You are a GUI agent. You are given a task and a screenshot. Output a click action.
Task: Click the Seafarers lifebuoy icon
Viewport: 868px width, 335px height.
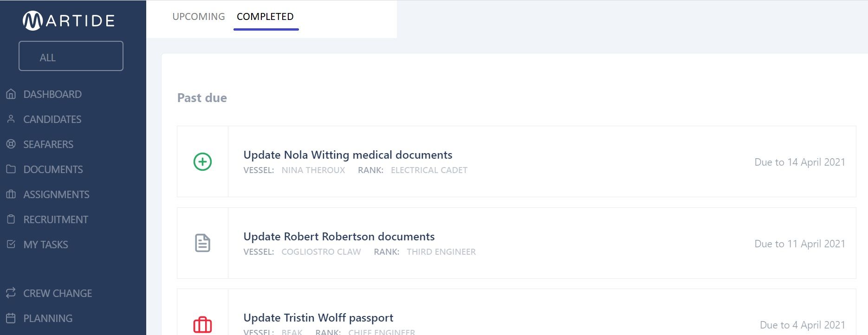point(11,144)
